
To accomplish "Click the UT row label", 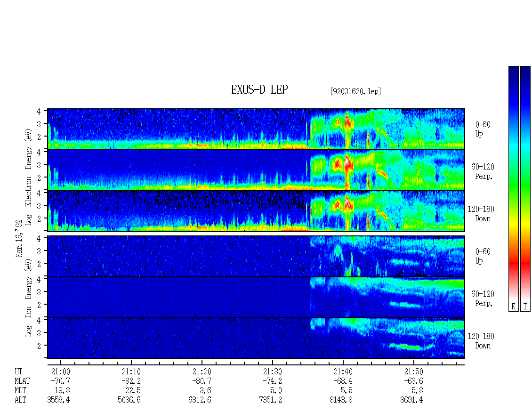I will click(x=18, y=372).
